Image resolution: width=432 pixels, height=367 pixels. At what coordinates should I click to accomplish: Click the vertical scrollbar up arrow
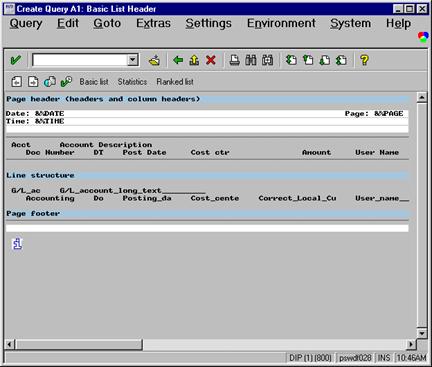pyautogui.click(x=422, y=97)
